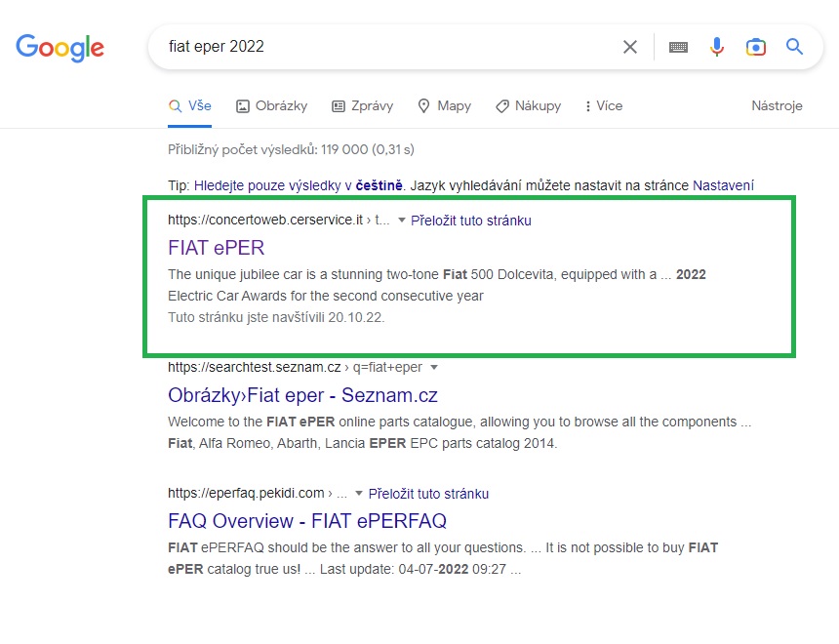Start voice search with microphone icon
This screenshot has height=644, width=839.
(717, 47)
